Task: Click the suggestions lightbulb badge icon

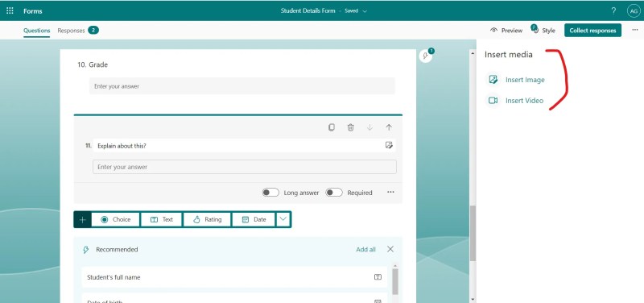Action: coord(426,55)
